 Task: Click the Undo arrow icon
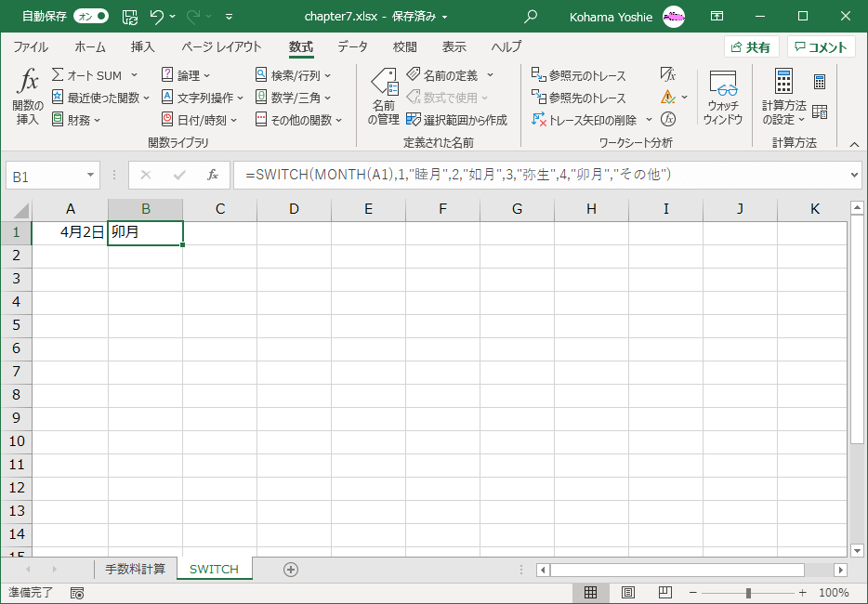[x=157, y=17]
